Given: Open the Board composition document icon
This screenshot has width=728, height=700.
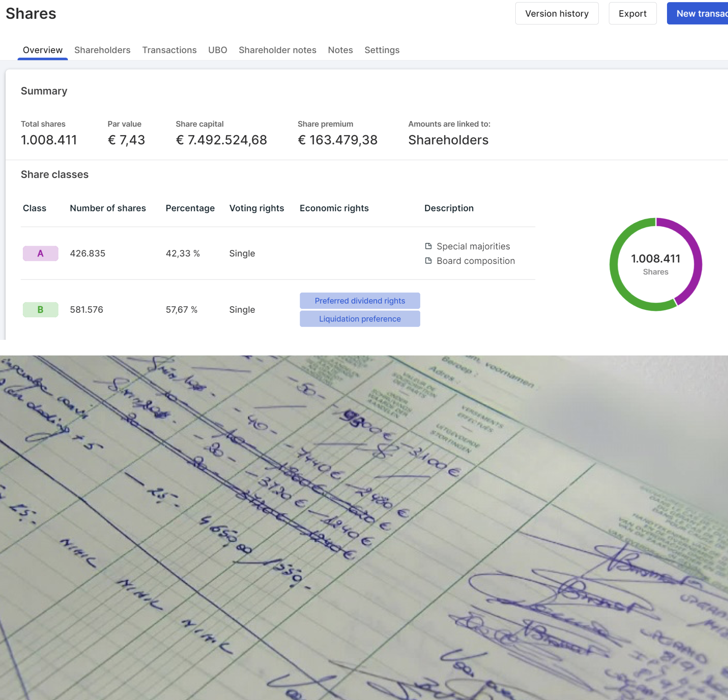Looking at the screenshot, I should (x=428, y=260).
